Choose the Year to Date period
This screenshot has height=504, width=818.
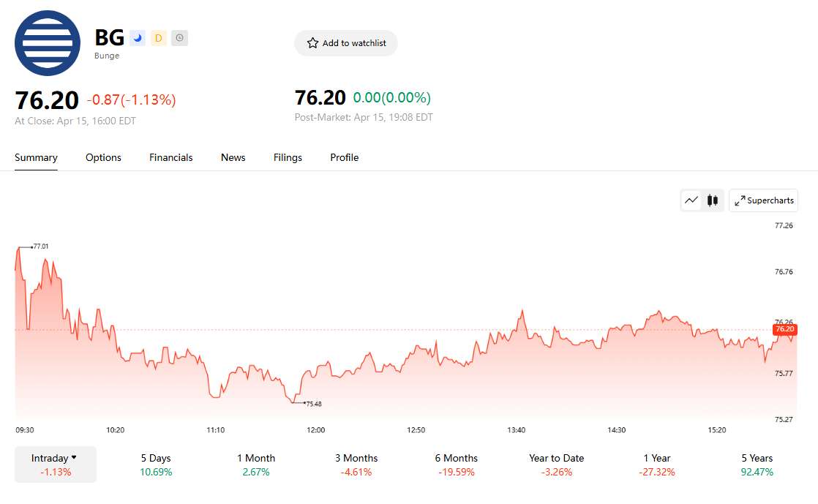click(x=556, y=464)
